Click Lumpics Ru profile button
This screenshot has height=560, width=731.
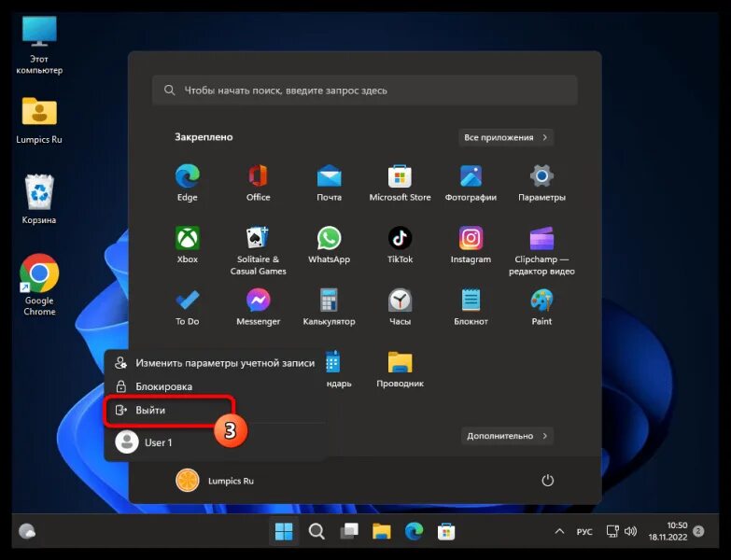pos(215,481)
